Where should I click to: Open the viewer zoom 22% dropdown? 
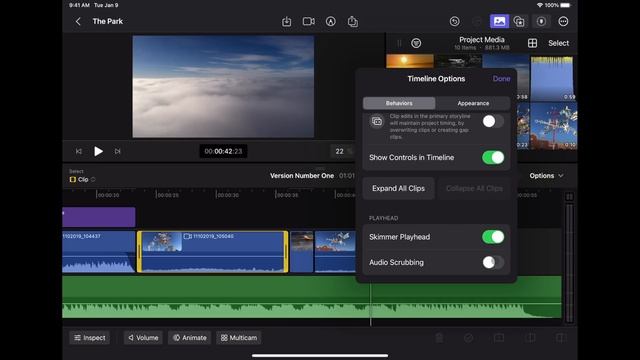pos(342,151)
